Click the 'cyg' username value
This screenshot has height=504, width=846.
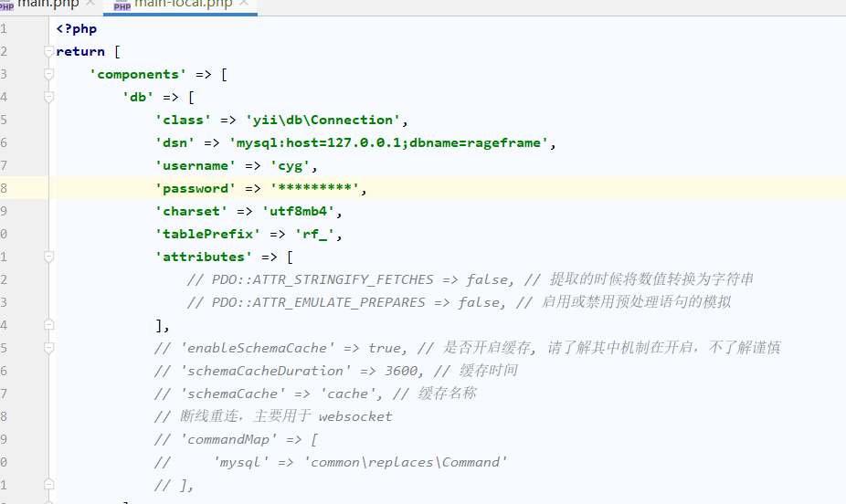pyautogui.click(x=290, y=165)
